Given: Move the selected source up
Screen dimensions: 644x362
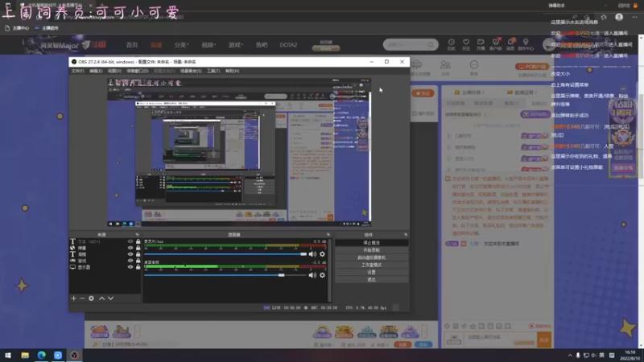Looking at the screenshot, I should click(101, 298).
